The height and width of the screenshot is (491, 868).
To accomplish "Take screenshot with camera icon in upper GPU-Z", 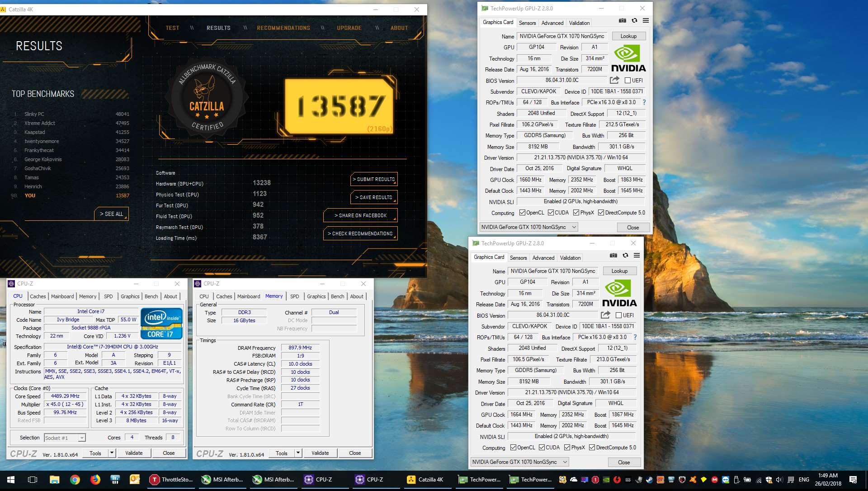I will click(623, 21).
